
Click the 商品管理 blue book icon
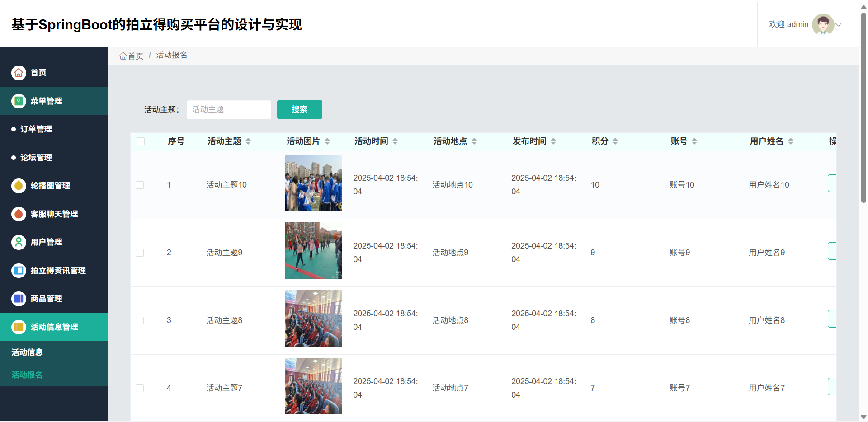pyautogui.click(x=19, y=299)
